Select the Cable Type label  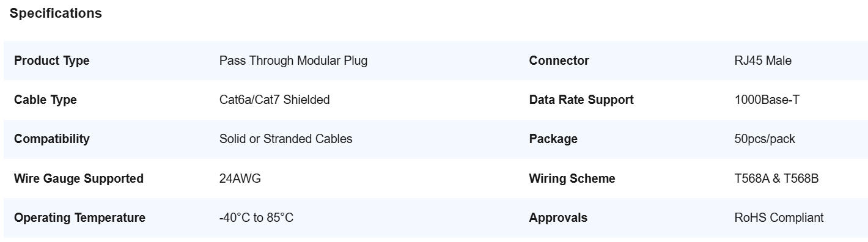point(45,100)
